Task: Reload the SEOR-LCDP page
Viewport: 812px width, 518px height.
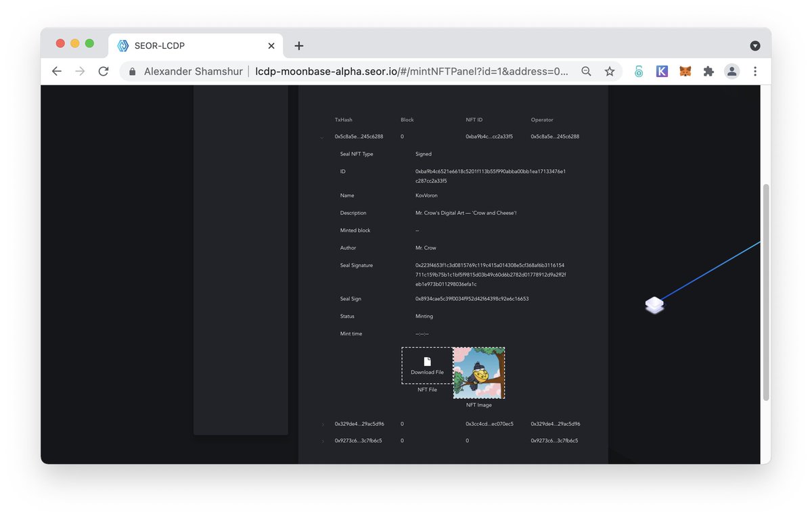Action: pos(104,71)
